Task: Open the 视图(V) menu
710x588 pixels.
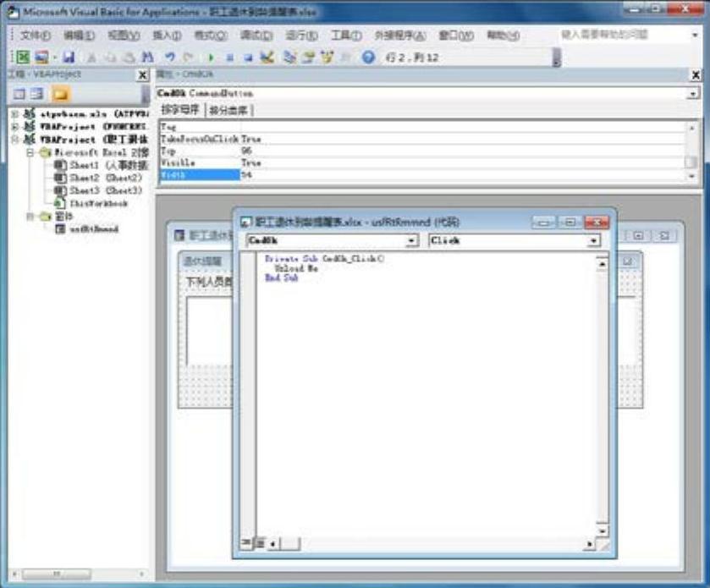Action: coord(124,36)
